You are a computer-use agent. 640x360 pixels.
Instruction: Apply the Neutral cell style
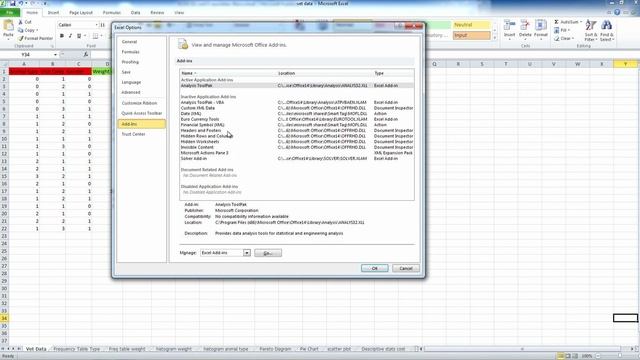[x=471, y=25]
